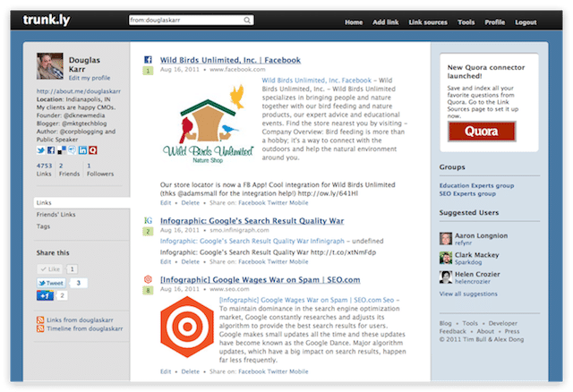Share Wild Birds entry on Twitter
The image size is (573, 392).
278,203
